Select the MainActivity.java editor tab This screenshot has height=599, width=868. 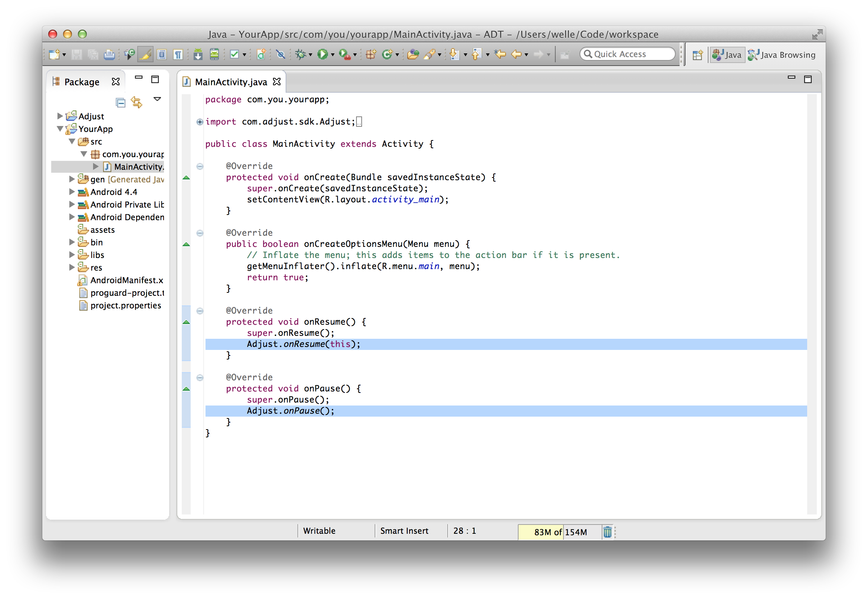[x=231, y=82]
